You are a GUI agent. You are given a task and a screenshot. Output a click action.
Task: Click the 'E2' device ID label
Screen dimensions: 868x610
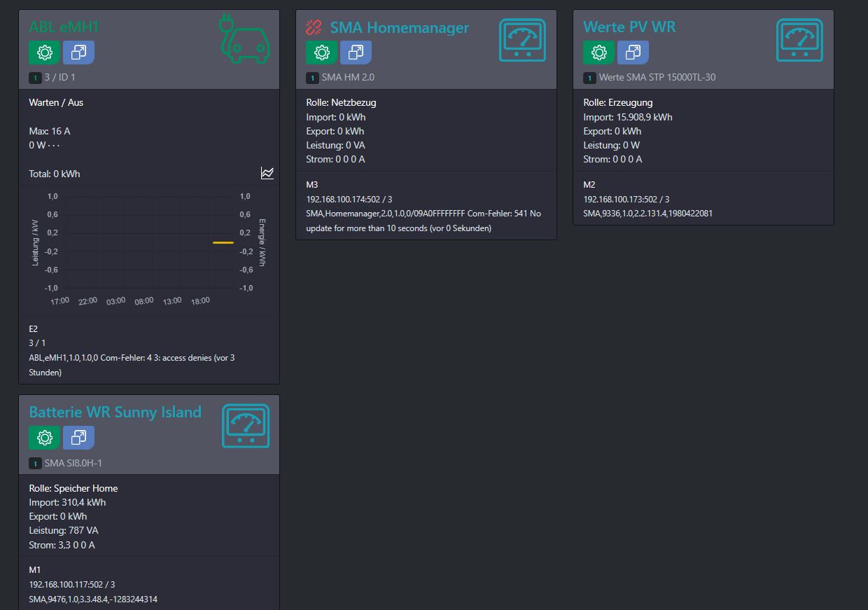34,328
